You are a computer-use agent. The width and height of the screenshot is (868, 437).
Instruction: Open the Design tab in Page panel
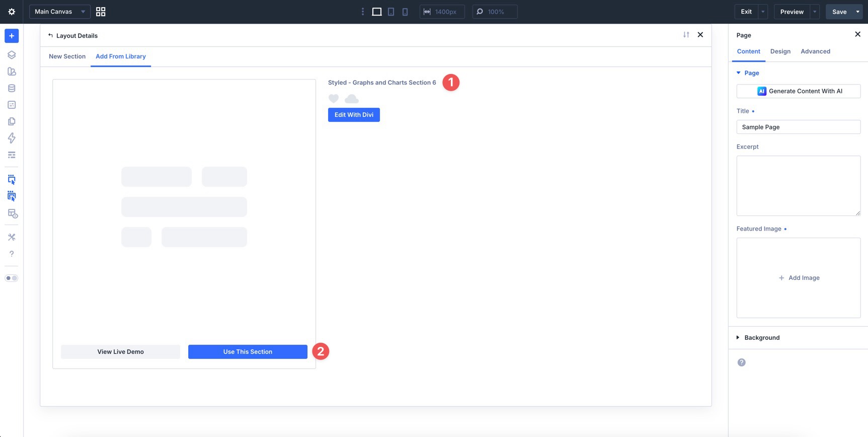pyautogui.click(x=780, y=51)
